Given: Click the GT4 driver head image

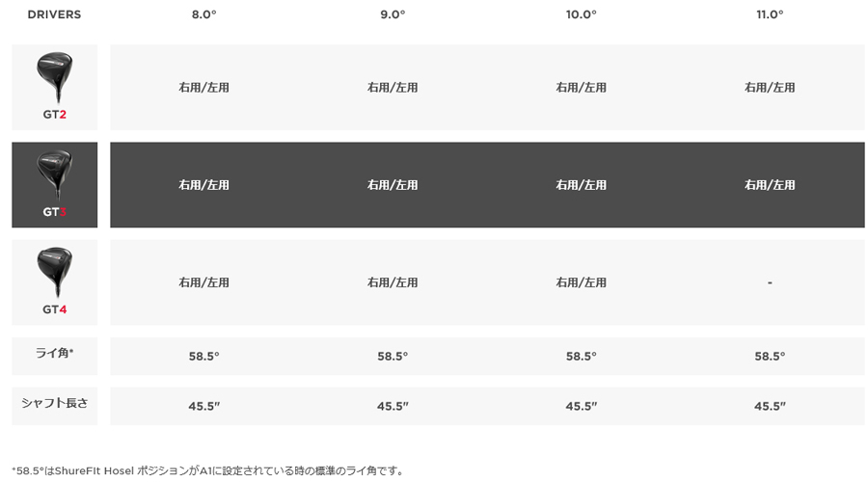Looking at the screenshot, I should (54, 272).
